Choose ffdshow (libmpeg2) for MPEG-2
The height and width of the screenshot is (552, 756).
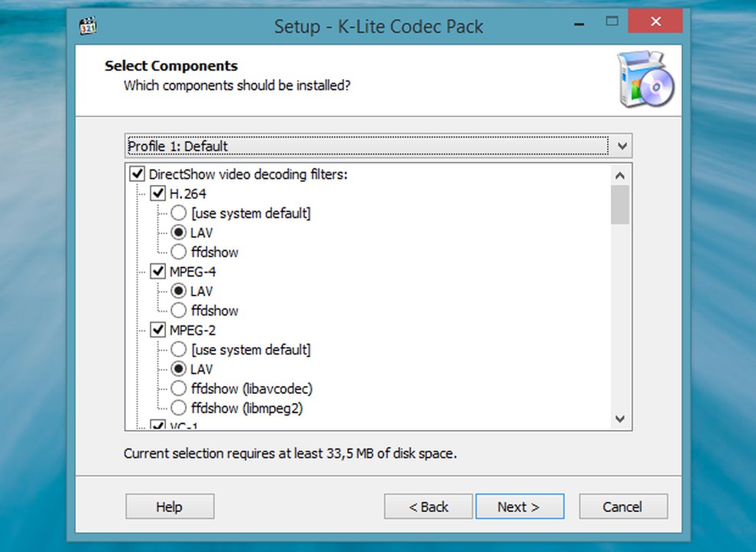click(178, 408)
